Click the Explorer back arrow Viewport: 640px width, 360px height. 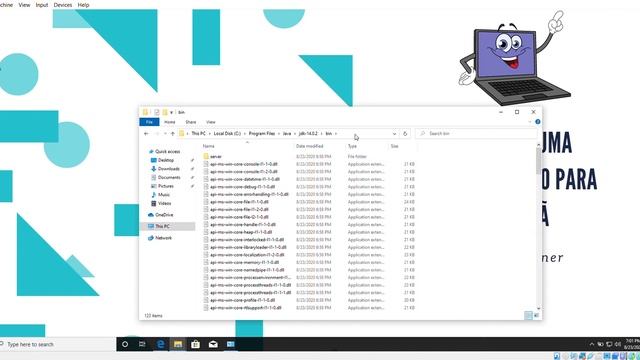tap(146, 133)
